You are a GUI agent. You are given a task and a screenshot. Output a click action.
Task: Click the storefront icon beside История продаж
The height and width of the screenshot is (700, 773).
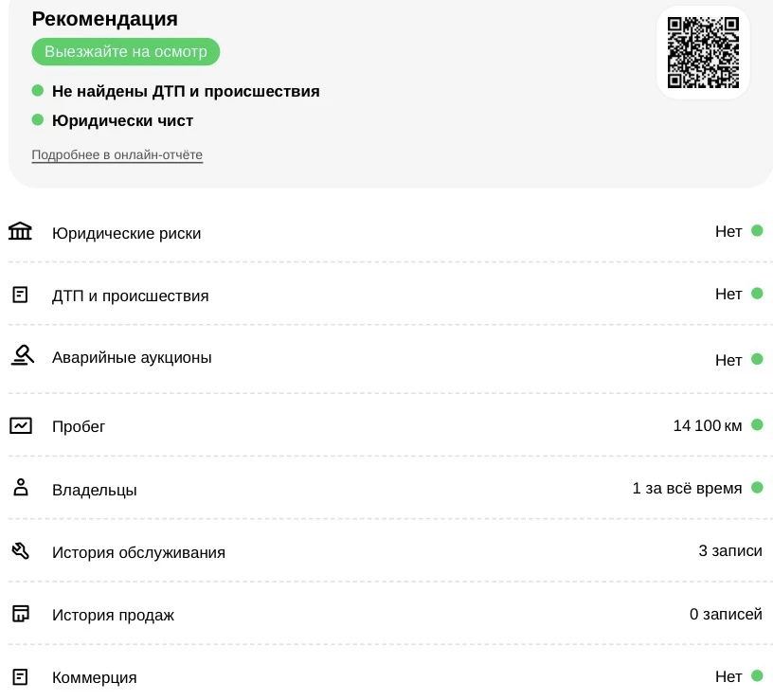21,614
